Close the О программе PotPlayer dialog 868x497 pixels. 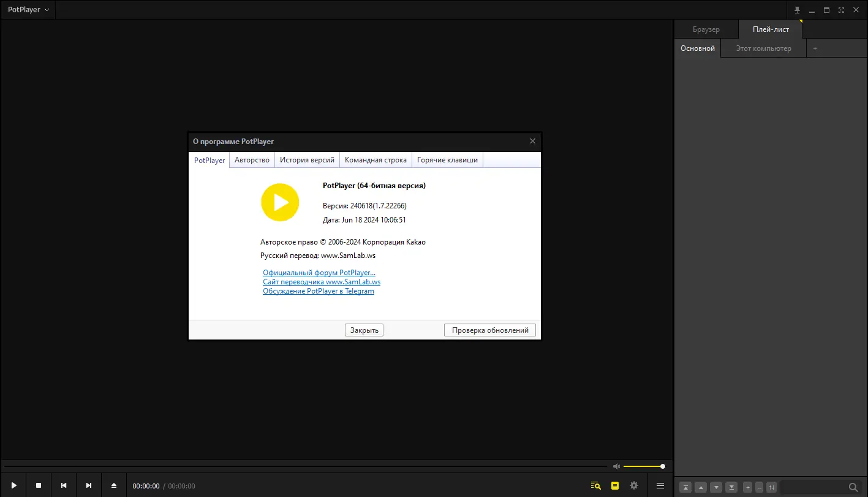tap(532, 141)
